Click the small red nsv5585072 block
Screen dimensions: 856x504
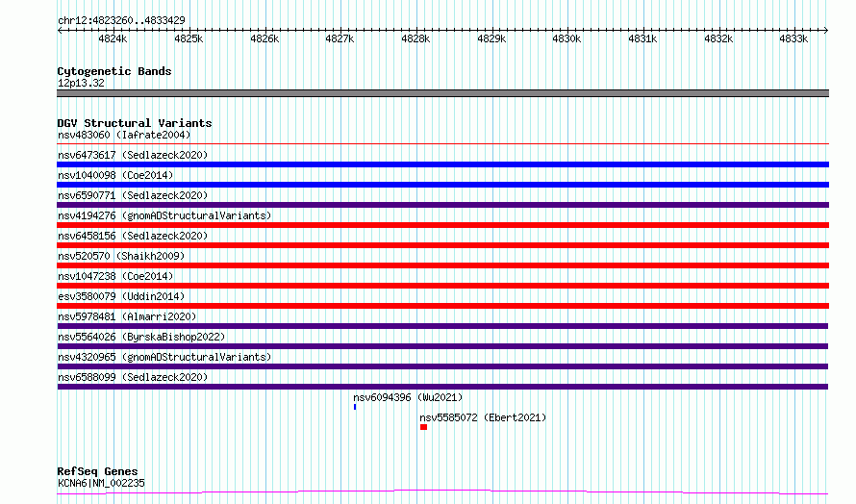click(423, 427)
